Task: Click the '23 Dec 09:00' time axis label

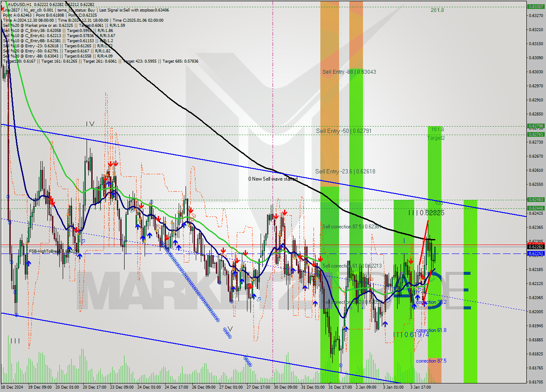Action: pos(122,387)
